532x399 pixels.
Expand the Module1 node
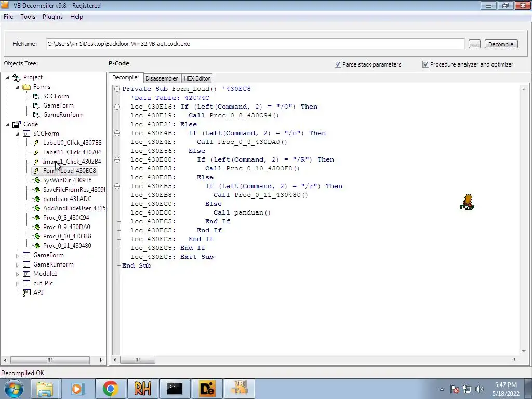coord(17,274)
